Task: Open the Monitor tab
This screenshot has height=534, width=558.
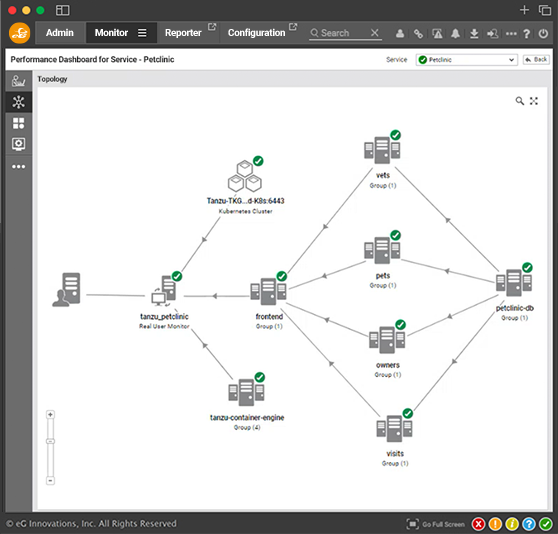Action: [111, 33]
